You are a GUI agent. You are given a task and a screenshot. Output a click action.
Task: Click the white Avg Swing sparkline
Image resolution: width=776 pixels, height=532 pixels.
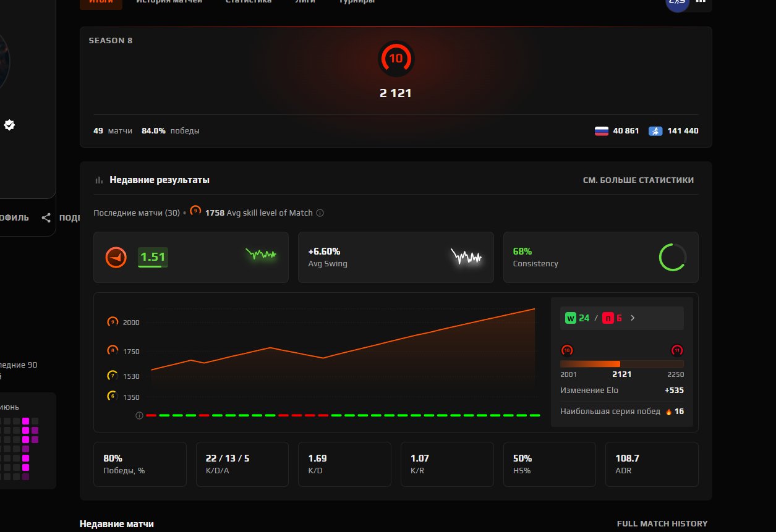pyautogui.click(x=466, y=256)
